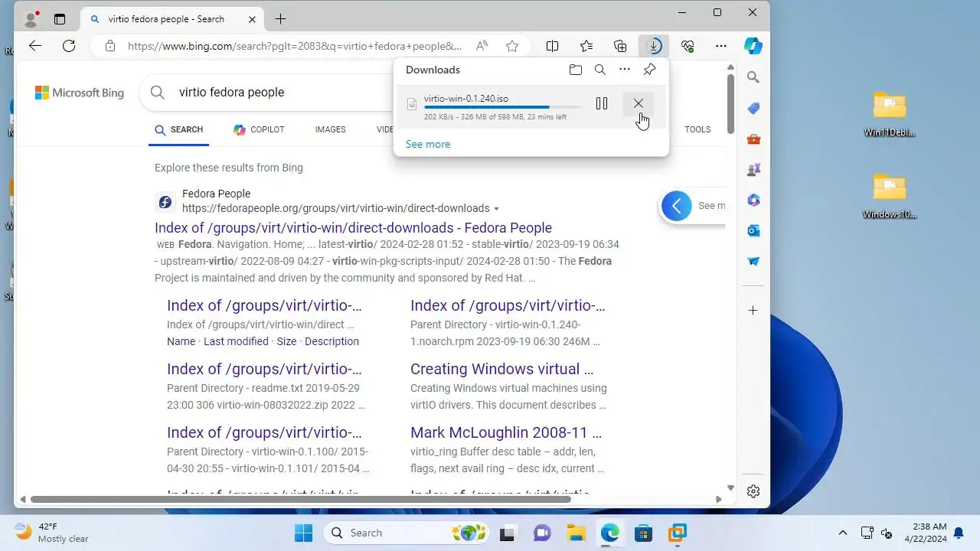
Task: Show hidden tray icons chevron
Action: 843,533
